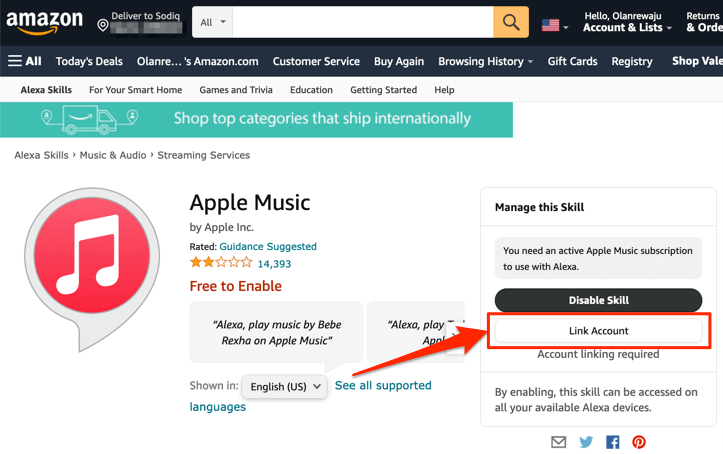The height and width of the screenshot is (454, 723).
Task: Share the skill via email icon
Action: click(x=559, y=442)
